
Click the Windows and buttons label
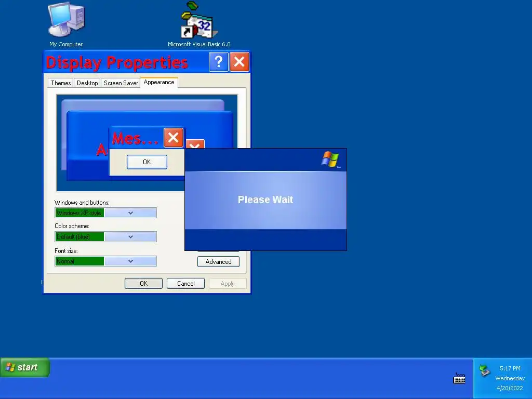[x=82, y=203]
